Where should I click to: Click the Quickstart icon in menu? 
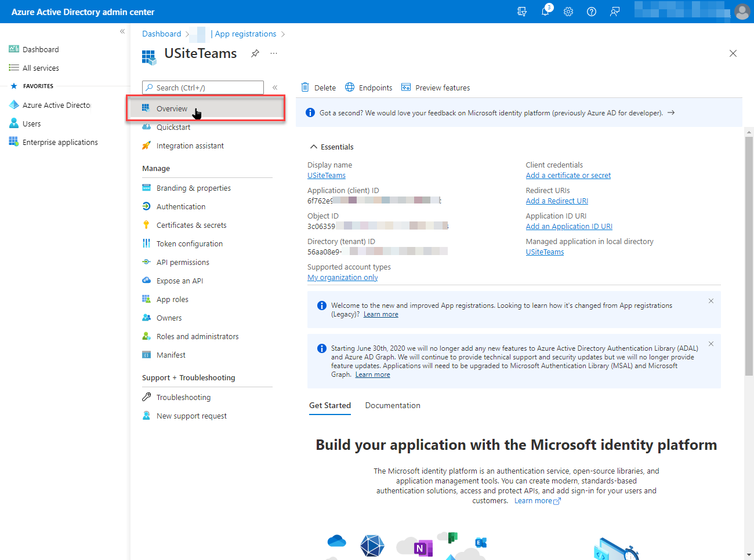tap(146, 127)
